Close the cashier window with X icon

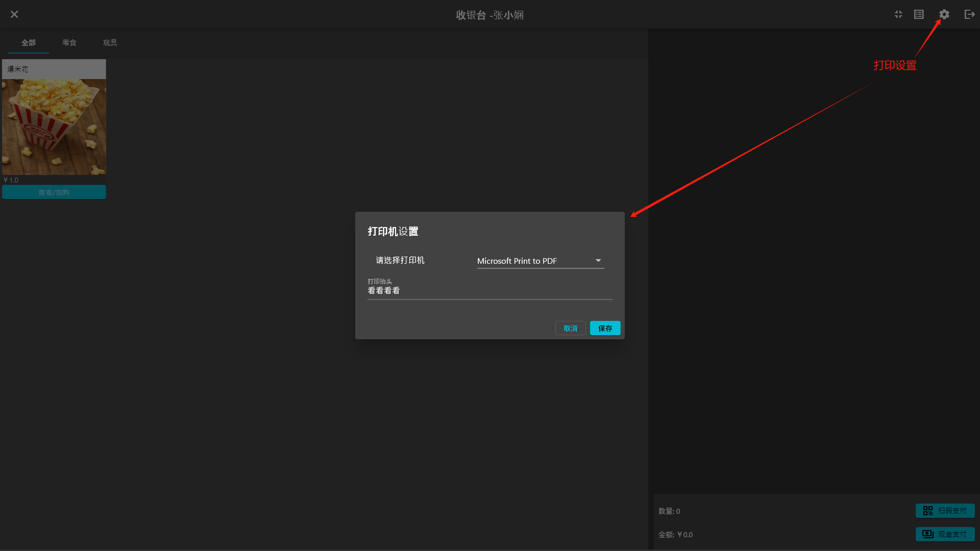click(14, 14)
